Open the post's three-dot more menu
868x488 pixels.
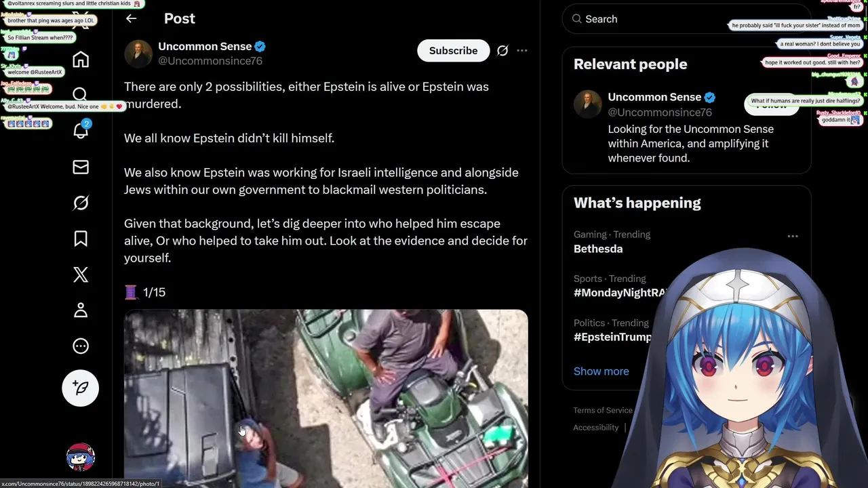click(x=522, y=51)
